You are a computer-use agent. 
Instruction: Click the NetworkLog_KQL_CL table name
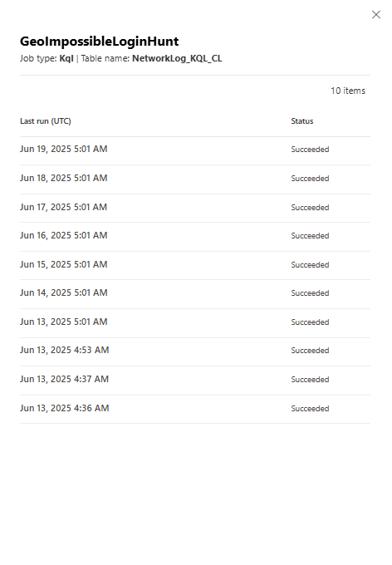177,58
